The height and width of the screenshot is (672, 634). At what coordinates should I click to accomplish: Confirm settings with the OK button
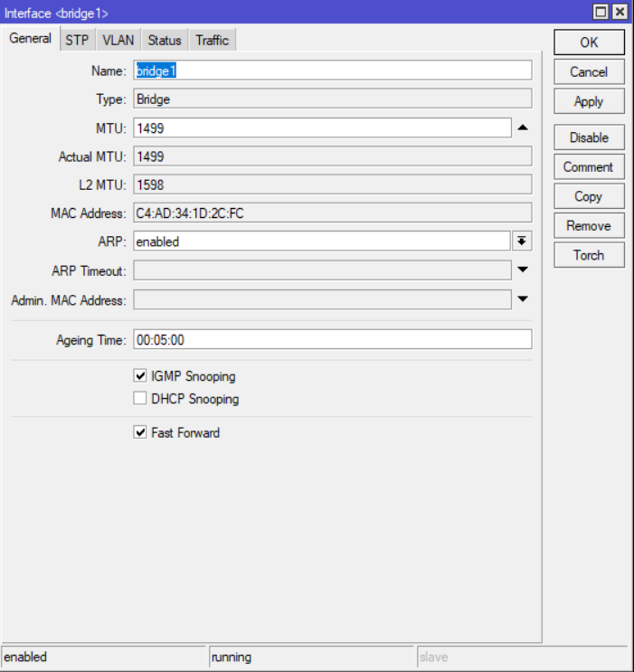(589, 43)
